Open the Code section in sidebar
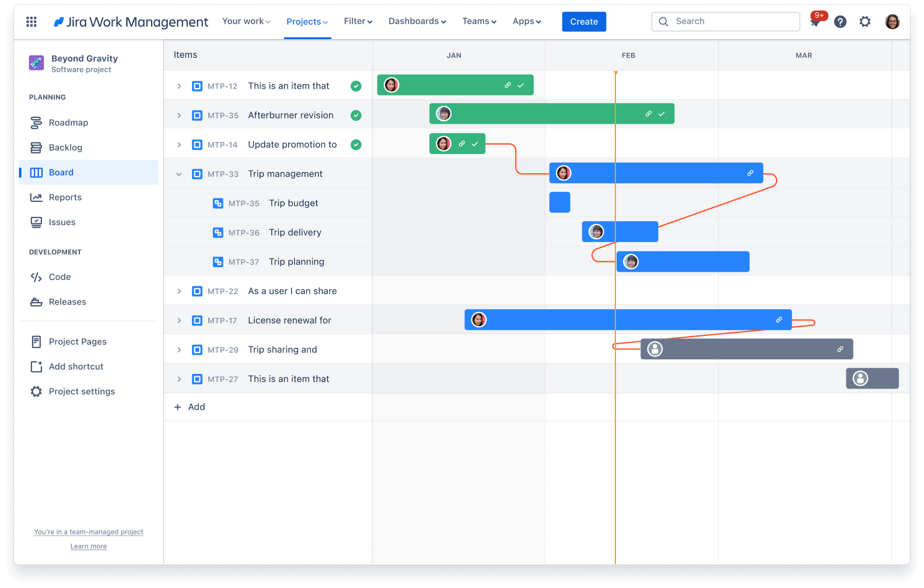 point(60,277)
